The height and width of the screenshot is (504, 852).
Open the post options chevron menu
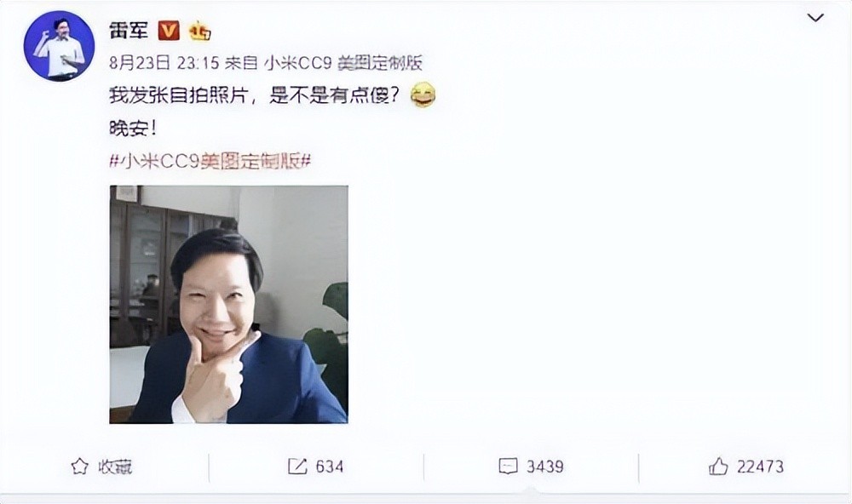pos(815,18)
